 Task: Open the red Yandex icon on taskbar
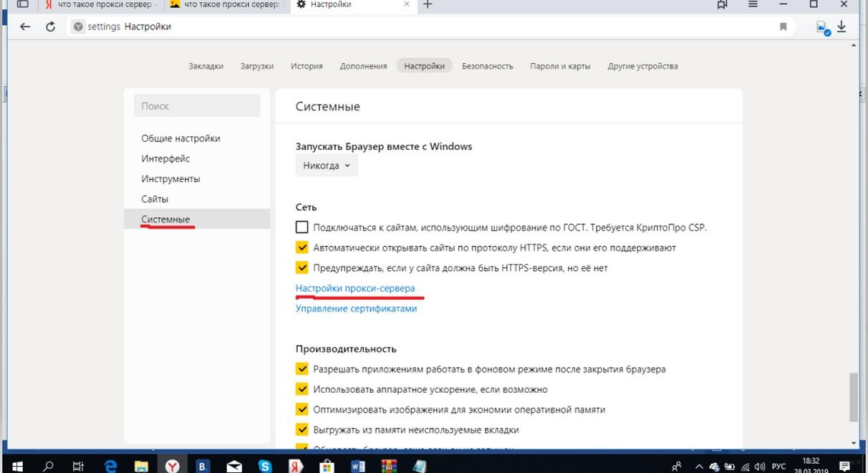click(x=296, y=466)
